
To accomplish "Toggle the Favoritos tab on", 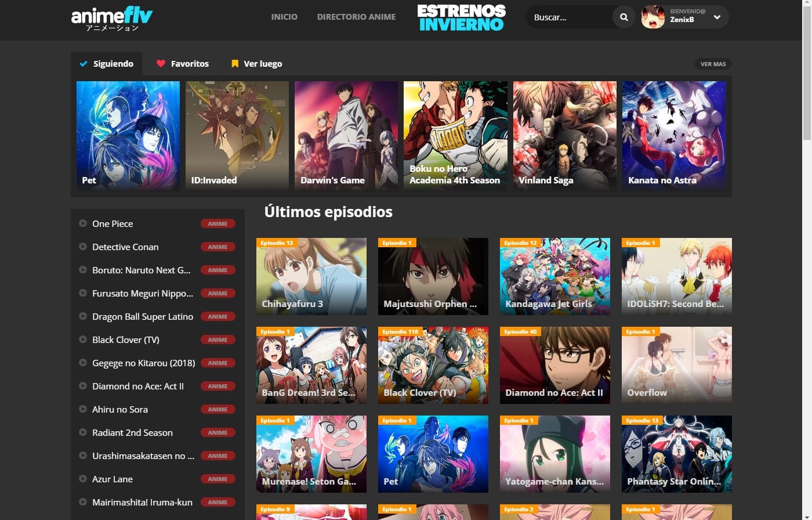I will 183,64.
